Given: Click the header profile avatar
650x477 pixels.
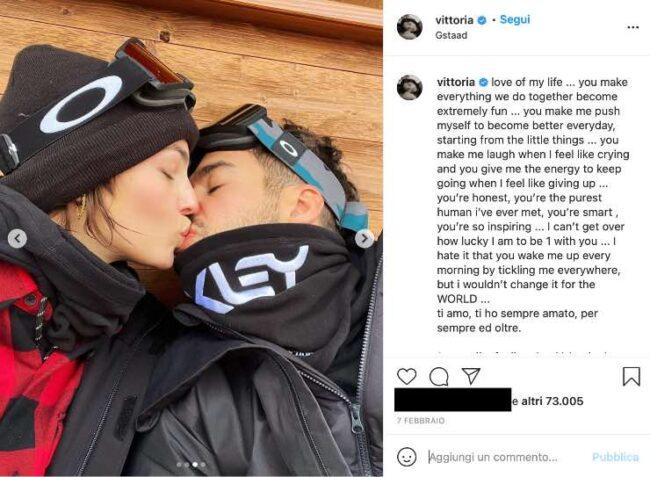Looking at the screenshot, I should click(x=410, y=27).
